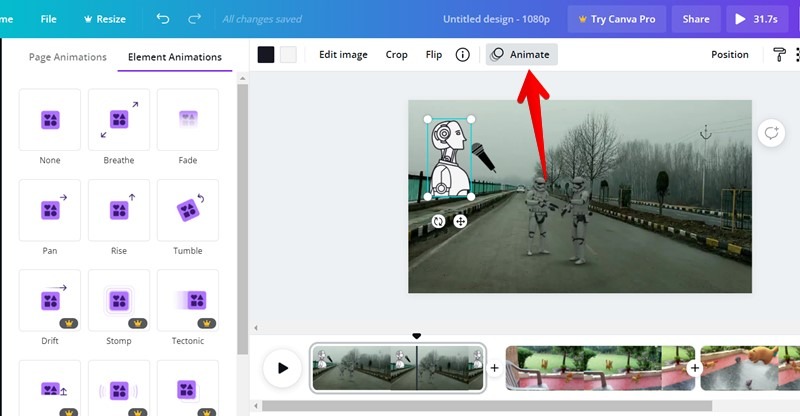This screenshot has height=416, width=800.
Task: Play the 31.7s video preview
Action: [757, 19]
